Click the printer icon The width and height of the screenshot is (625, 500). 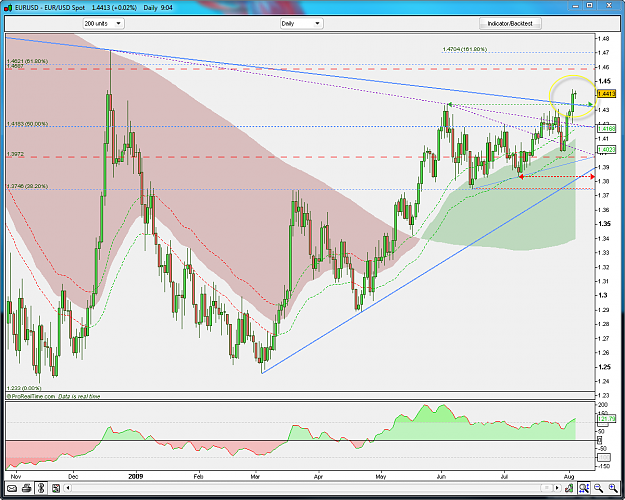[x=26, y=488]
